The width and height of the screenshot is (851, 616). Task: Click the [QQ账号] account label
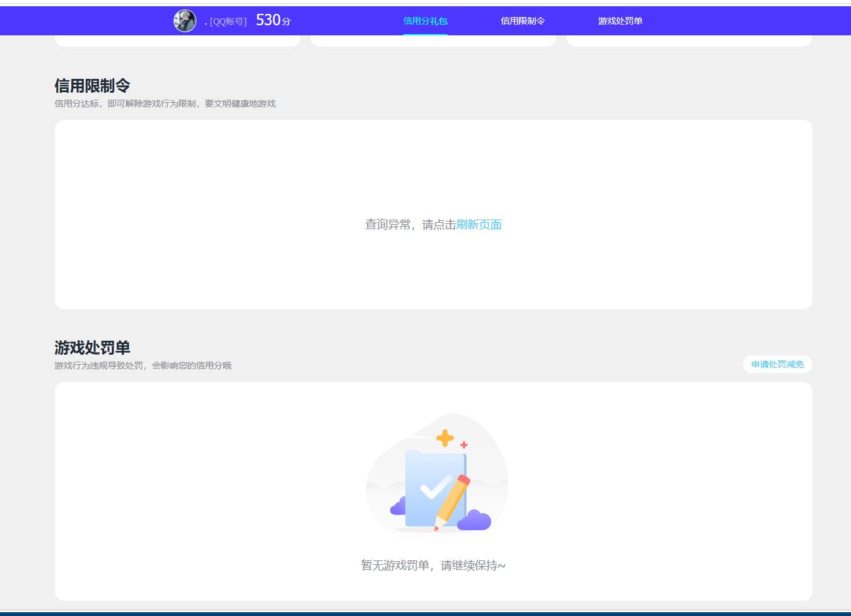(x=228, y=21)
